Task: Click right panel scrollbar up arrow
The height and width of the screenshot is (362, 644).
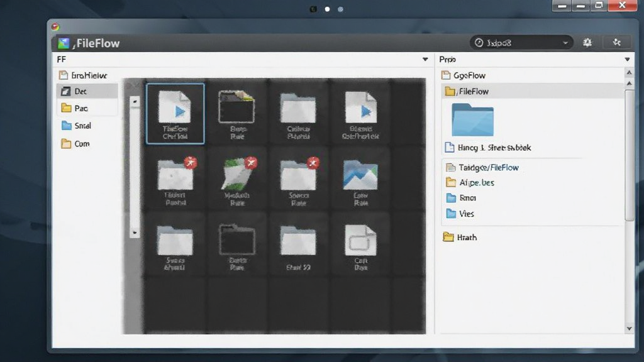Action: [x=629, y=73]
